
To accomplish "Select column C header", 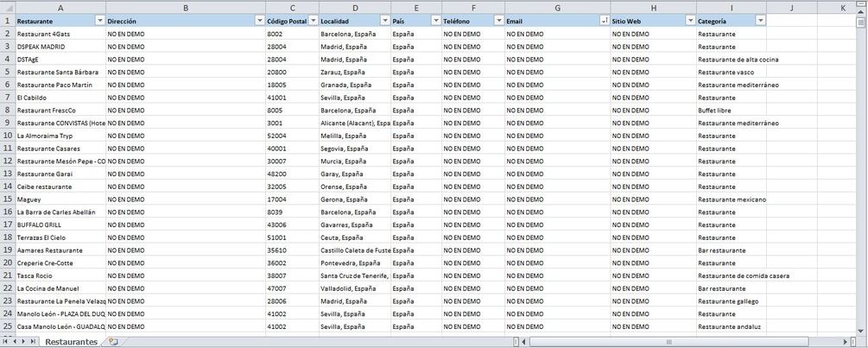I will coord(292,8).
